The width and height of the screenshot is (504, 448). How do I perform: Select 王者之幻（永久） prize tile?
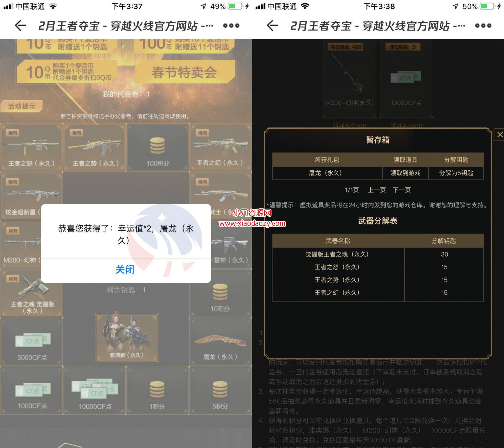click(220, 148)
